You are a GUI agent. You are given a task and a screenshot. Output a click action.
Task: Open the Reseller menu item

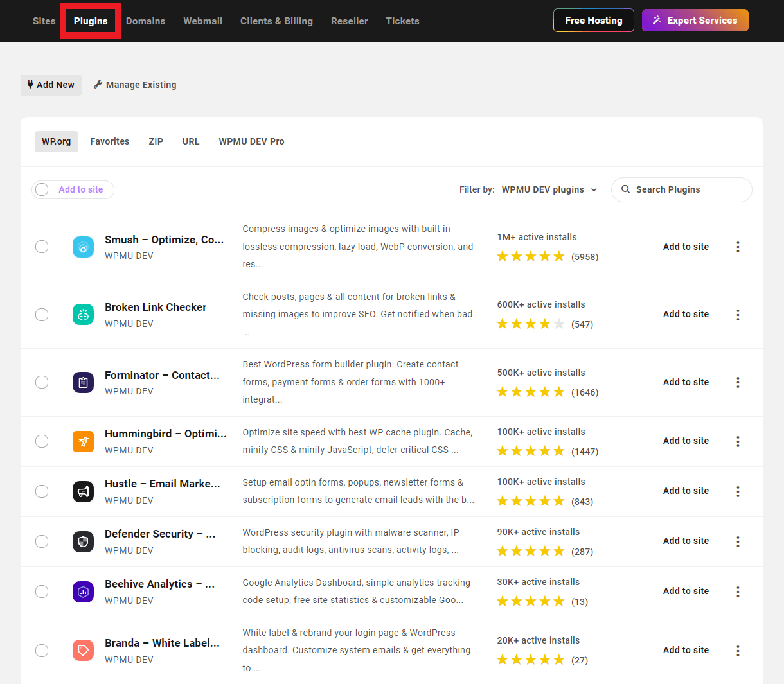[350, 21]
